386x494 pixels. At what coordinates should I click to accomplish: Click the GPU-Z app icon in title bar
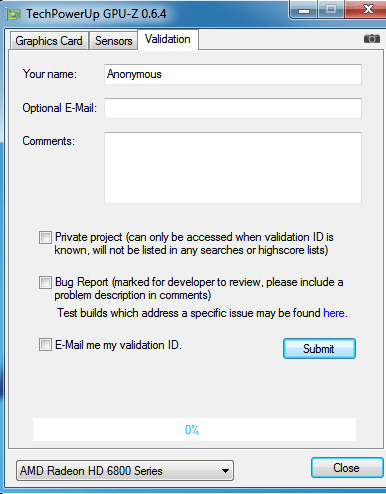(14, 14)
